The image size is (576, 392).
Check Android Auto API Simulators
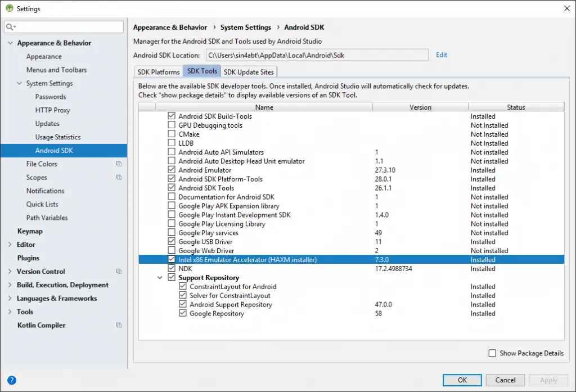172,152
